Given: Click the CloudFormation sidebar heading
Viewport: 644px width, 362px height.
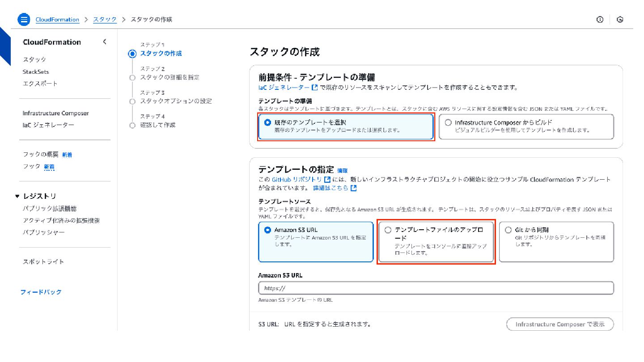Looking at the screenshot, I should (x=52, y=42).
